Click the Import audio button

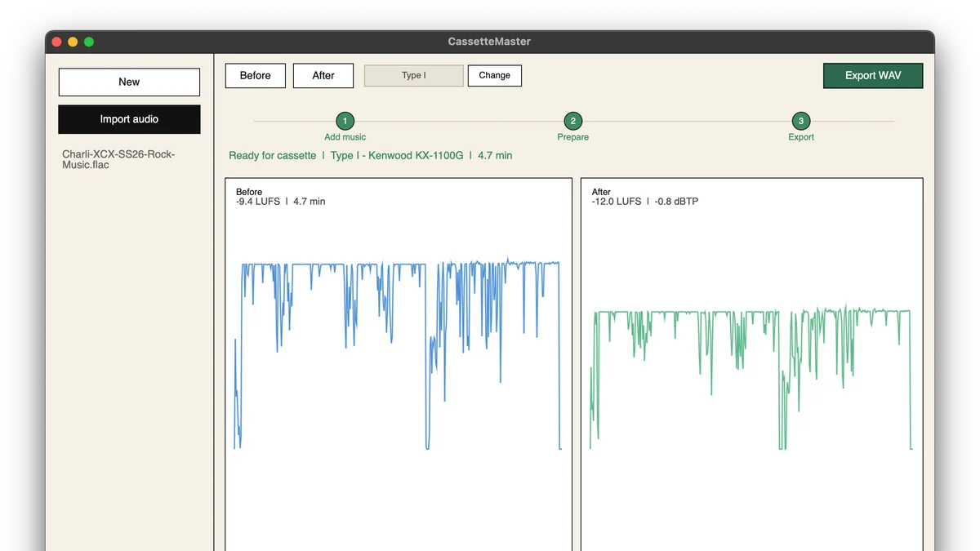[x=129, y=119]
